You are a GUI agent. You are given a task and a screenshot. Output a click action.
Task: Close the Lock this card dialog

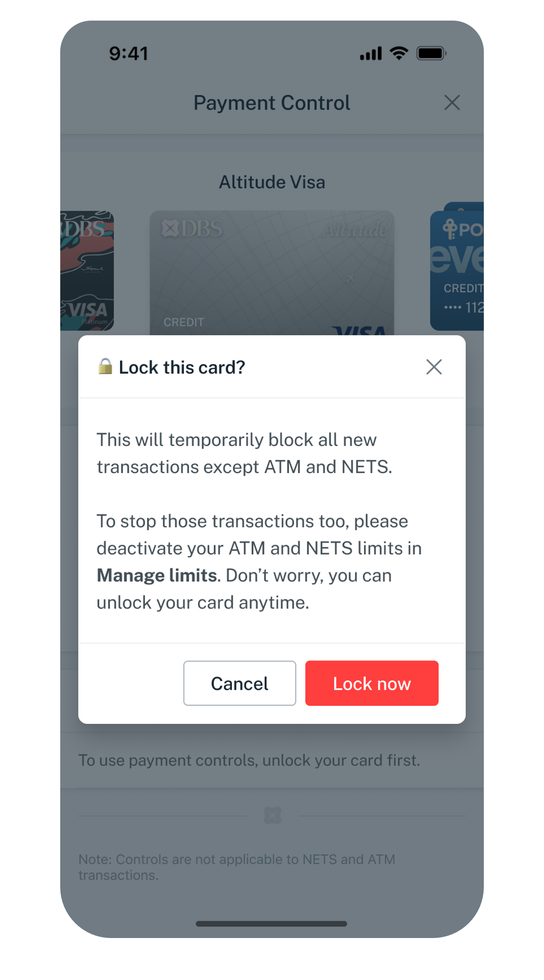(x=434, y=367)
